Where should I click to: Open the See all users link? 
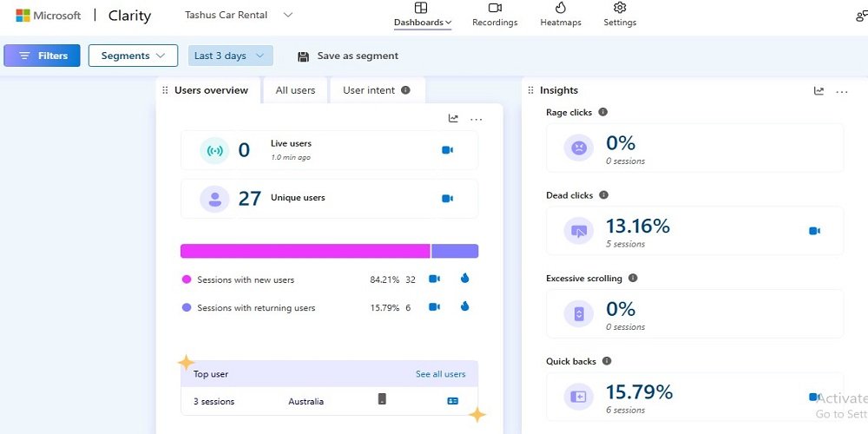pyautogui.click(x=440, y=374)
